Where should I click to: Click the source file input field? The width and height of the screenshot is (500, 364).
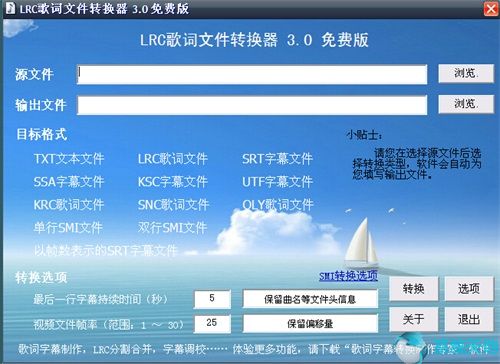(252, 74)
